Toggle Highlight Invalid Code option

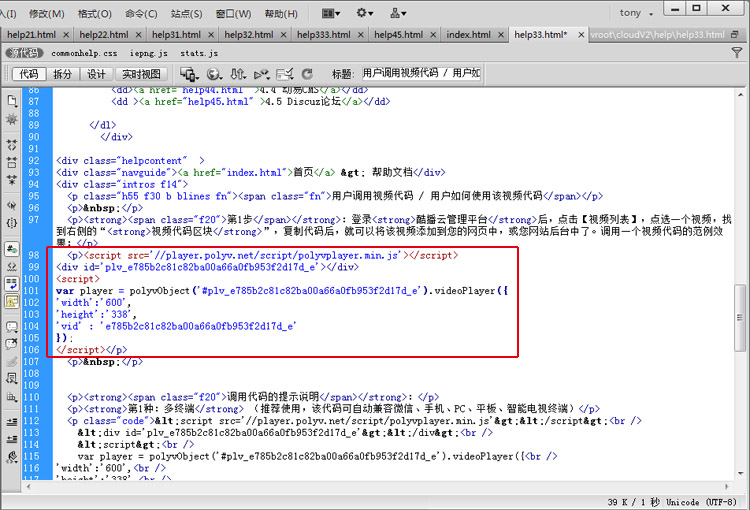(x=12, y=266)
